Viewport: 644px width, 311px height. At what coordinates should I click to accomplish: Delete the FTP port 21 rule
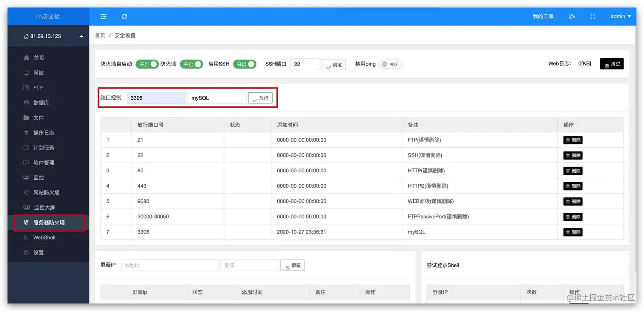pos(573,140)
